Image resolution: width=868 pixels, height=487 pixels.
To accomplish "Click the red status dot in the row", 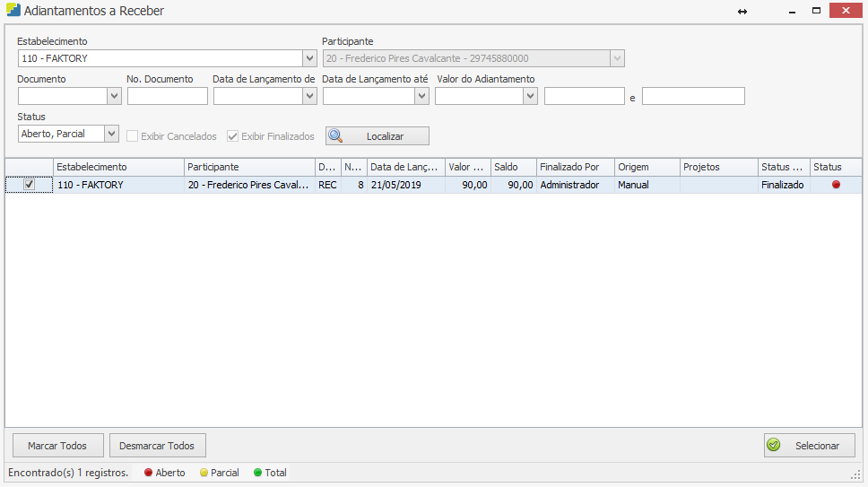I will pos(836,185).
